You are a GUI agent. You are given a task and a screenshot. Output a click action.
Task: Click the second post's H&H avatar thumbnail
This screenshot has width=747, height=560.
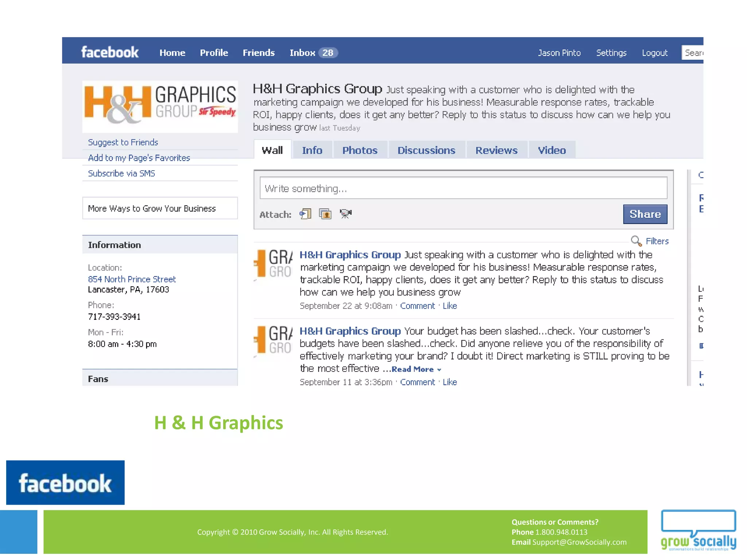(274, 340)
